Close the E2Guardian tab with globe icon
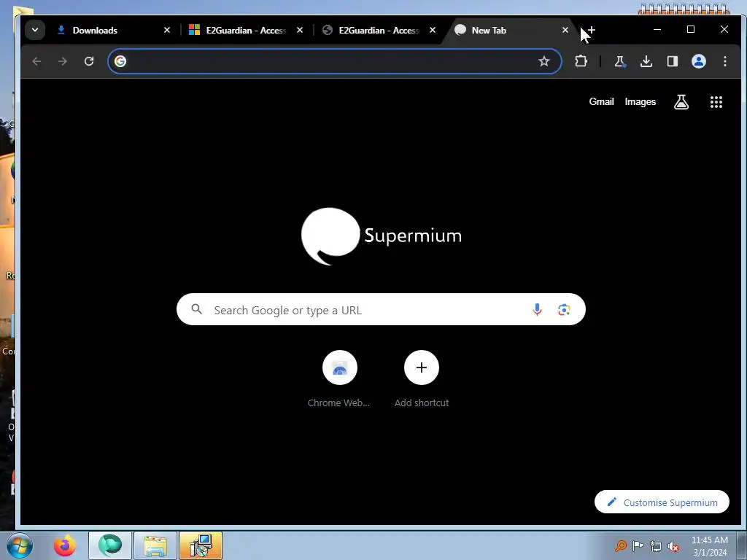This screenshot has height=560, width=747. pyautogui.click(x=433, y=30)
